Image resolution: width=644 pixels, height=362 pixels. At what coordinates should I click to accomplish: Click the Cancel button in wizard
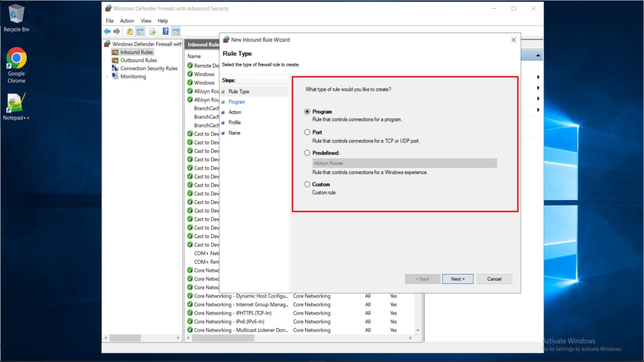click(494, 279)
